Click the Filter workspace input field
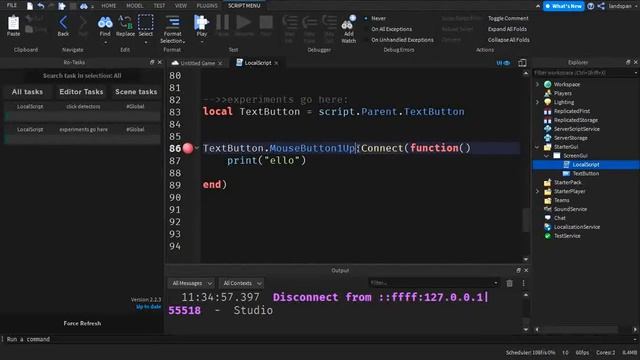This screenshot has height=360, width=640. [x=585, y=73]
